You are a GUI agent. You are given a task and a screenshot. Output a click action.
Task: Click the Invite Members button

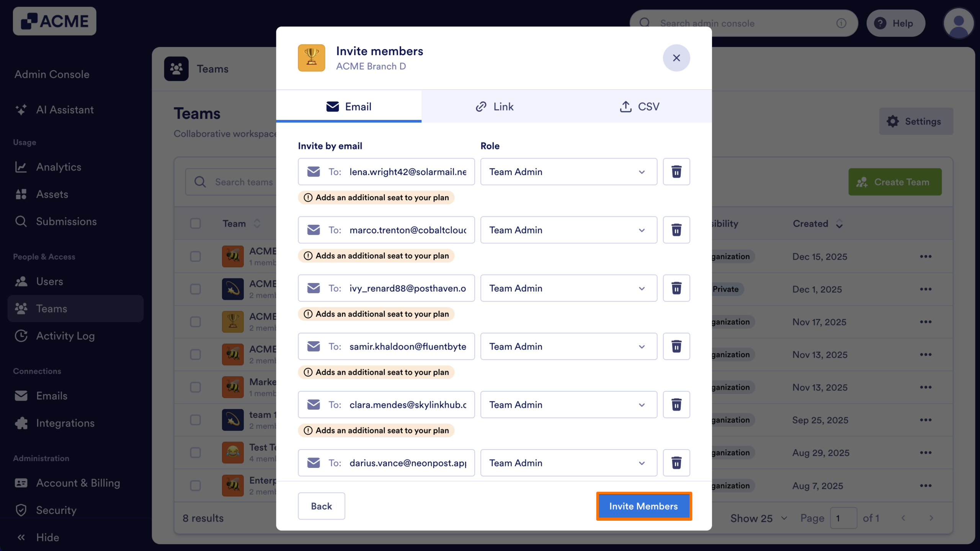(x=644, y=506)
